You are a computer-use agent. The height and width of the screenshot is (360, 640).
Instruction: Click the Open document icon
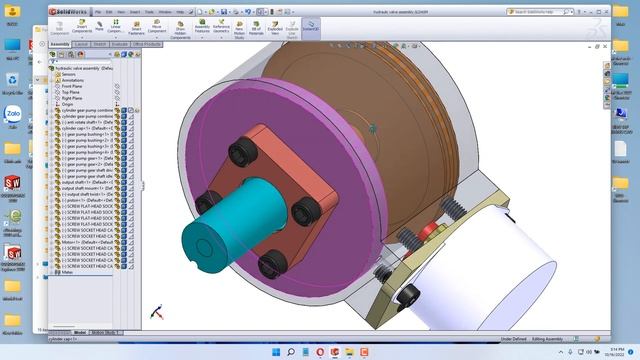pyautogui.click(x=211, y=12)
